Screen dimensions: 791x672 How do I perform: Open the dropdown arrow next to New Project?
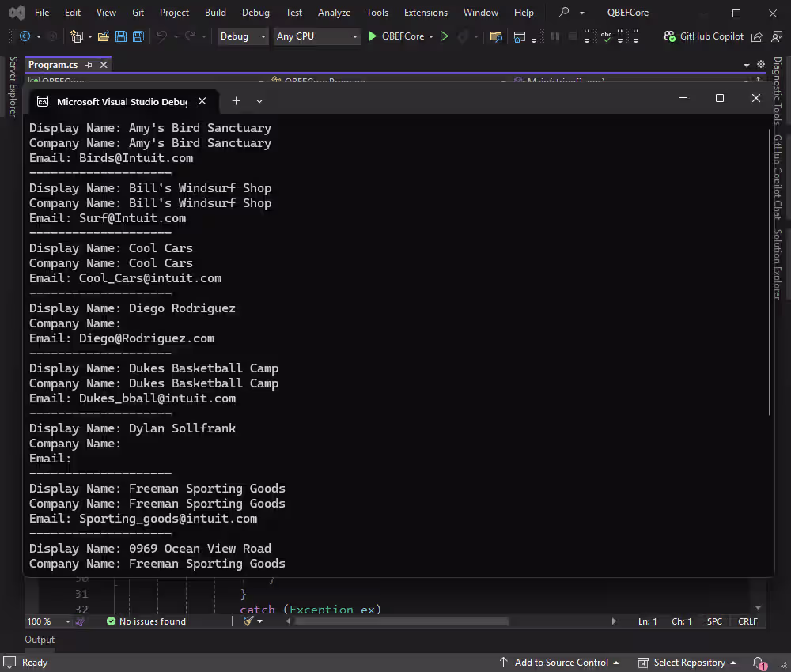point(90,36)
